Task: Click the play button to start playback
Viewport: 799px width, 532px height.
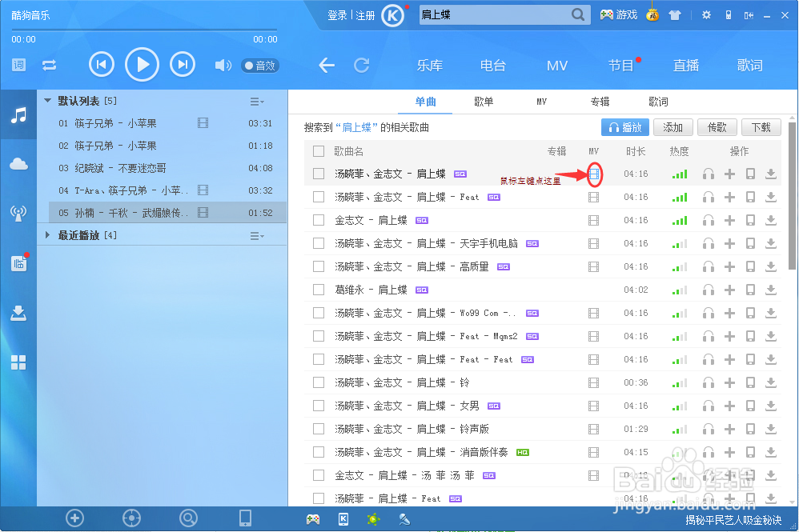Action: pyautogui.click(x=142, y=64)
